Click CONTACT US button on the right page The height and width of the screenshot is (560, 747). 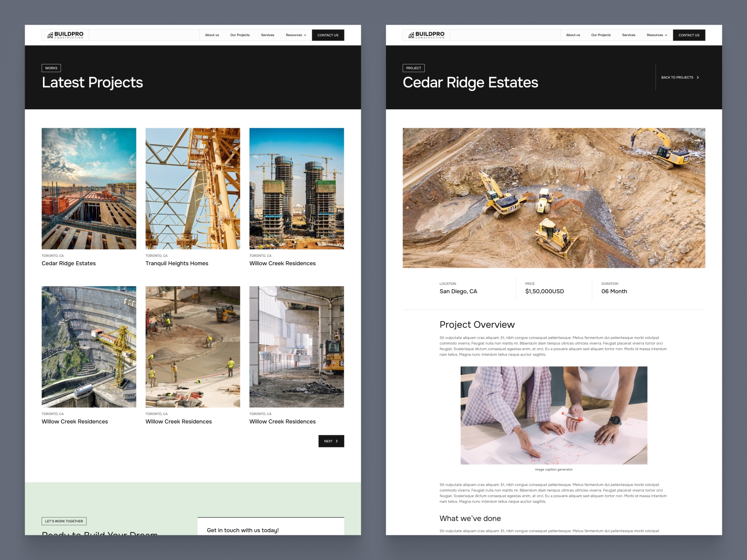[689, 35]
